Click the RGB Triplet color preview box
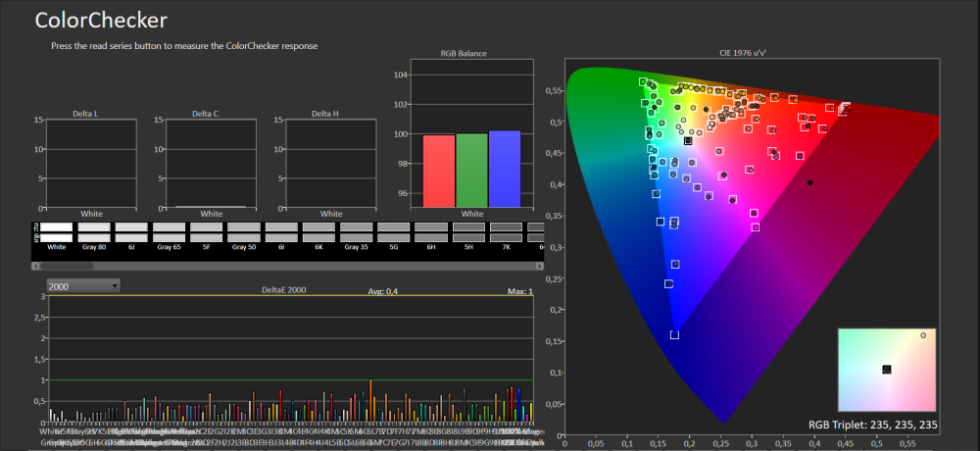Viewport: 980px width, 451px height. [887, 369]
